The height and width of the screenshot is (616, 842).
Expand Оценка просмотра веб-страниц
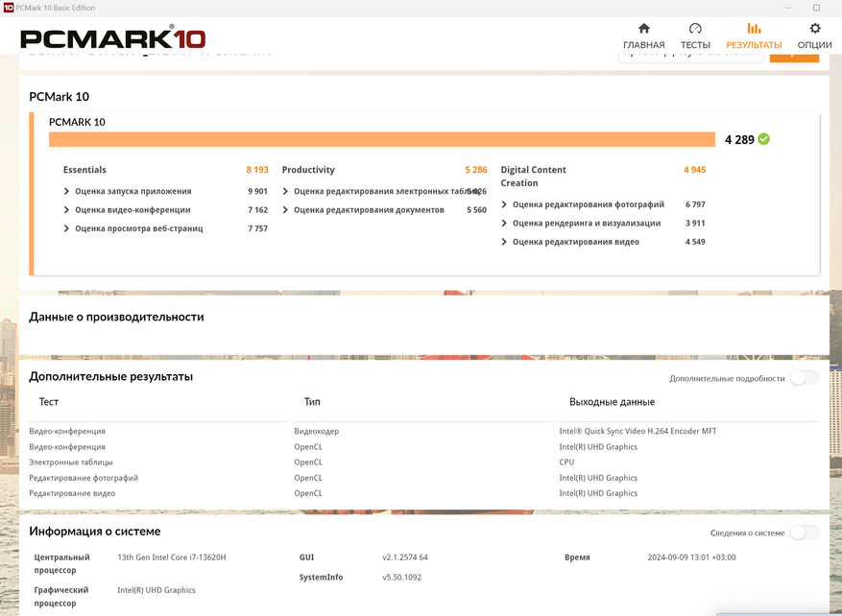66,228
